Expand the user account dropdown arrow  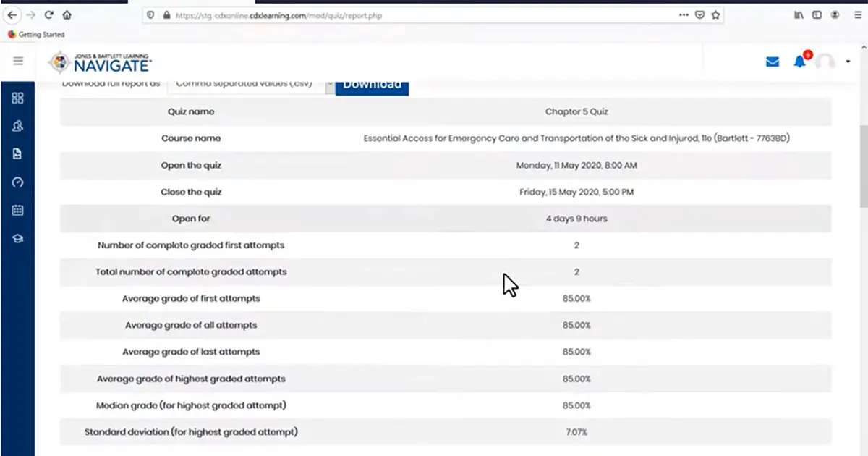848,62
